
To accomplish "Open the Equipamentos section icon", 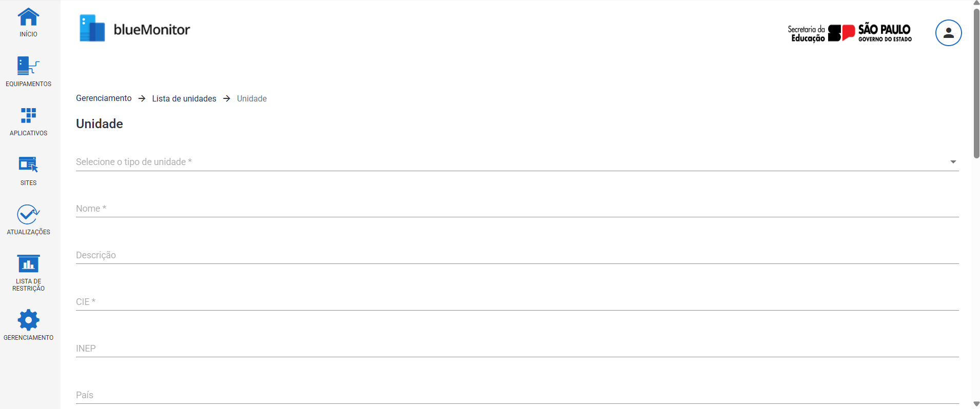I will 28,66.
